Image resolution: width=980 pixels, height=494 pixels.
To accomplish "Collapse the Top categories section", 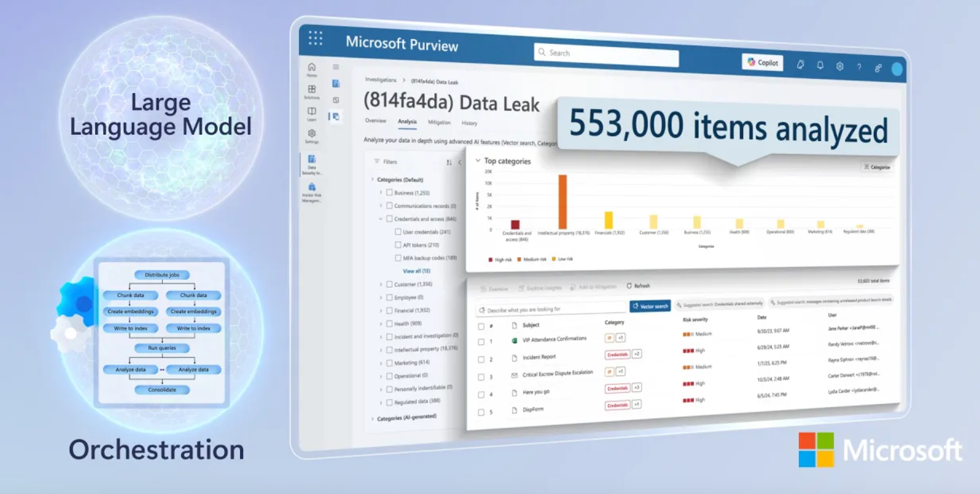I will click(x=478, y=161).
